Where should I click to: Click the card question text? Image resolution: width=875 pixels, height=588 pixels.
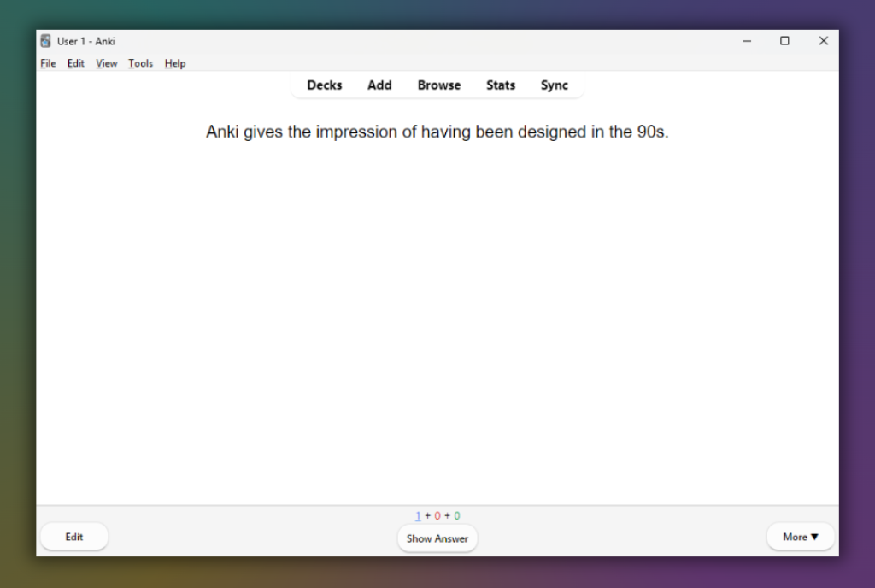(437, 132)
